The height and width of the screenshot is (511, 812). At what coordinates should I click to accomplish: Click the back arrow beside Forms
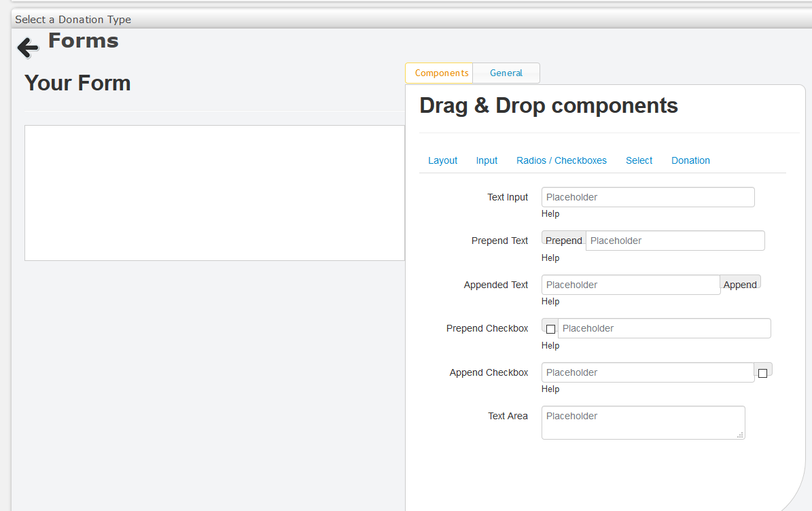(x=28, y=48)
